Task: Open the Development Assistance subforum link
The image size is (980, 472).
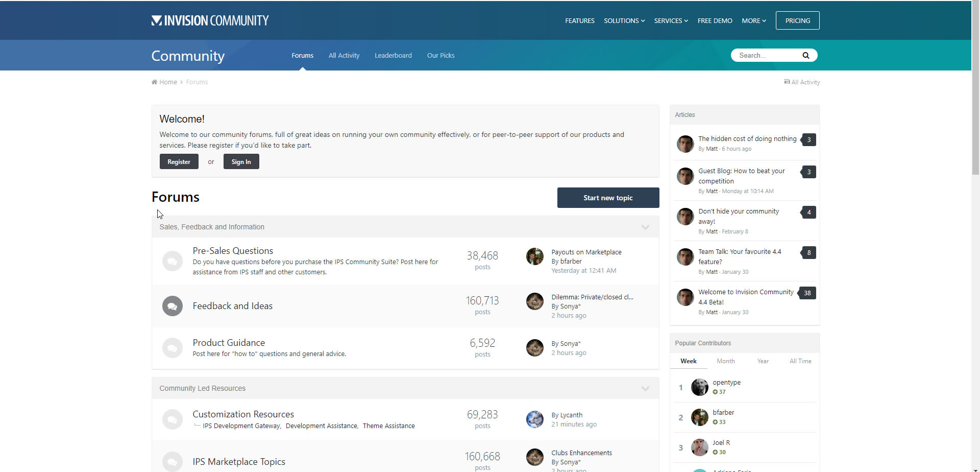Action: click(322, 426)
